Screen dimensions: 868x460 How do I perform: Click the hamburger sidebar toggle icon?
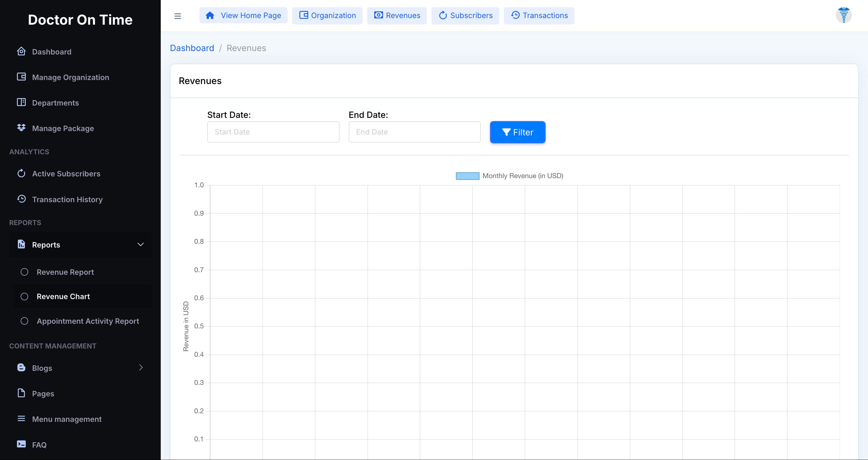click(178, 16)
